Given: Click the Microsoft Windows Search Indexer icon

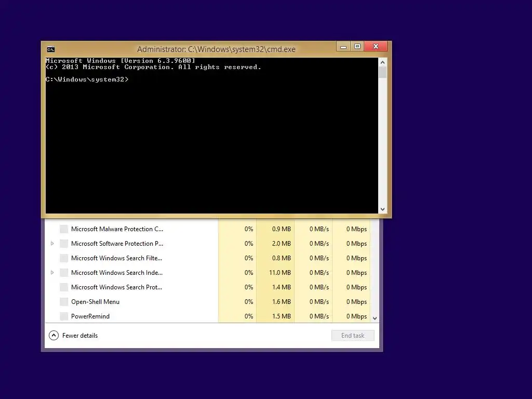Looking at the screenshot, I should click(64, 272).
